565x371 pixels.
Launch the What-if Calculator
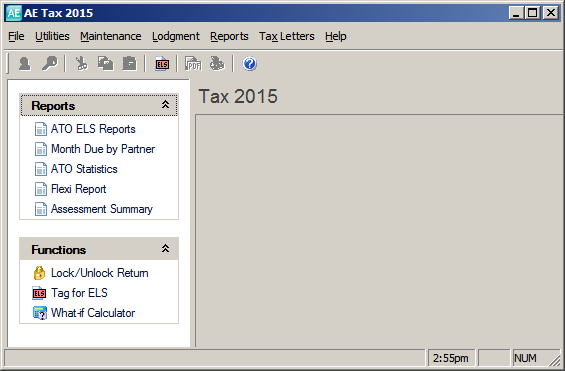point(93,313)
